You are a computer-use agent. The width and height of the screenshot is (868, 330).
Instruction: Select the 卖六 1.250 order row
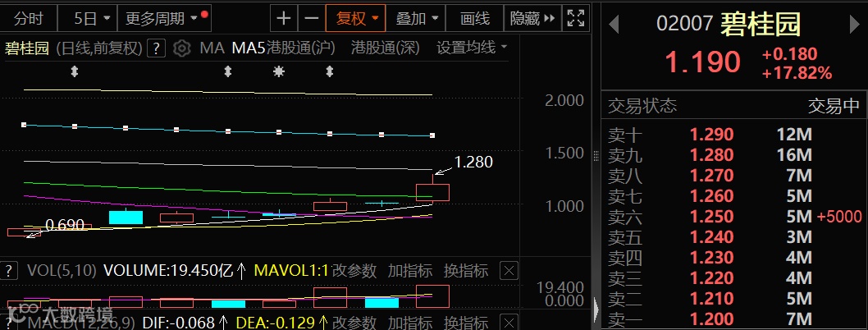pyautogui.click(x=734, y=217)
